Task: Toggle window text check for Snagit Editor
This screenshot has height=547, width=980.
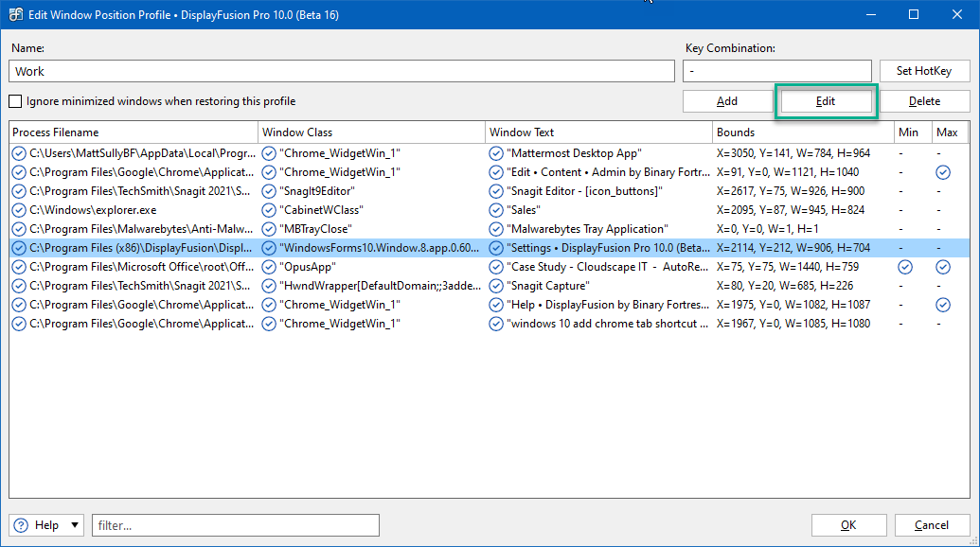Action: [496, 191]
